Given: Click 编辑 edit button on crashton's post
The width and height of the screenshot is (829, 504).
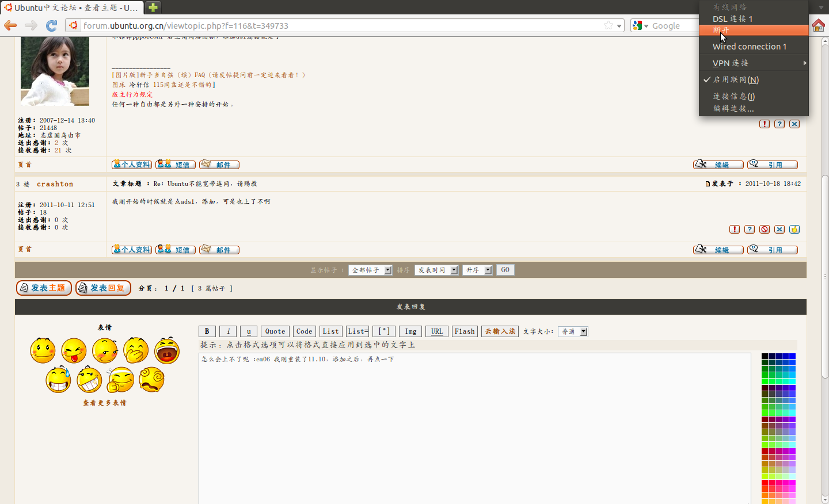Looking at the screenshot, I should 718,249.
